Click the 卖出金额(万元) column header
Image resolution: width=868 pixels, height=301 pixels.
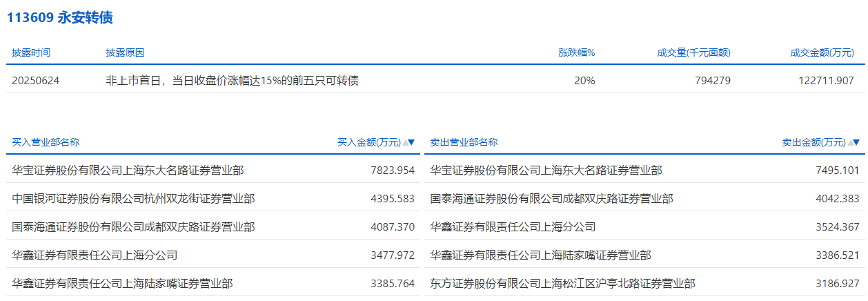[813, 143]
